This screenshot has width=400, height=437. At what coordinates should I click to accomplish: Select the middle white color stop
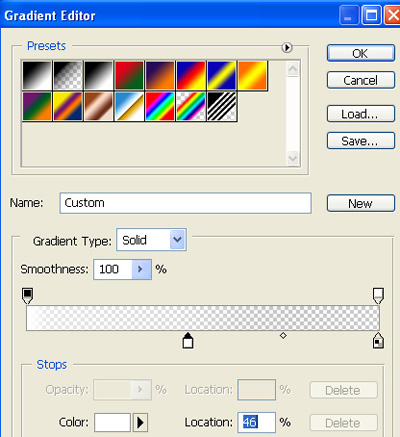(x=188, y=341)
